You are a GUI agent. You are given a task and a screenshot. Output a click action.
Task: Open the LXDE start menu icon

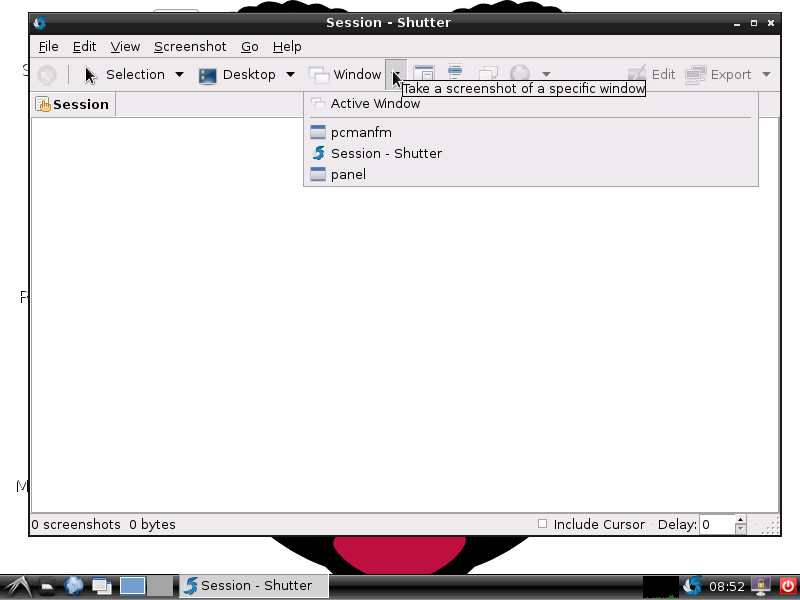[x=17, y=586]
